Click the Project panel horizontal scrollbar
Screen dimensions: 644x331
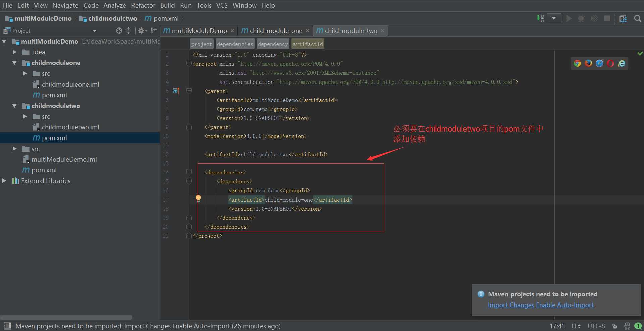pos(66,317)
